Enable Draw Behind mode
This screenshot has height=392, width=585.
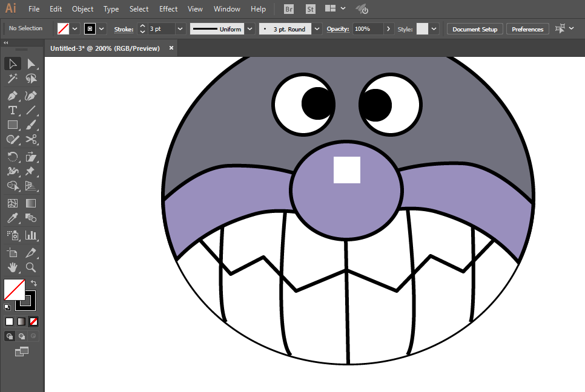tap(22, 336)
